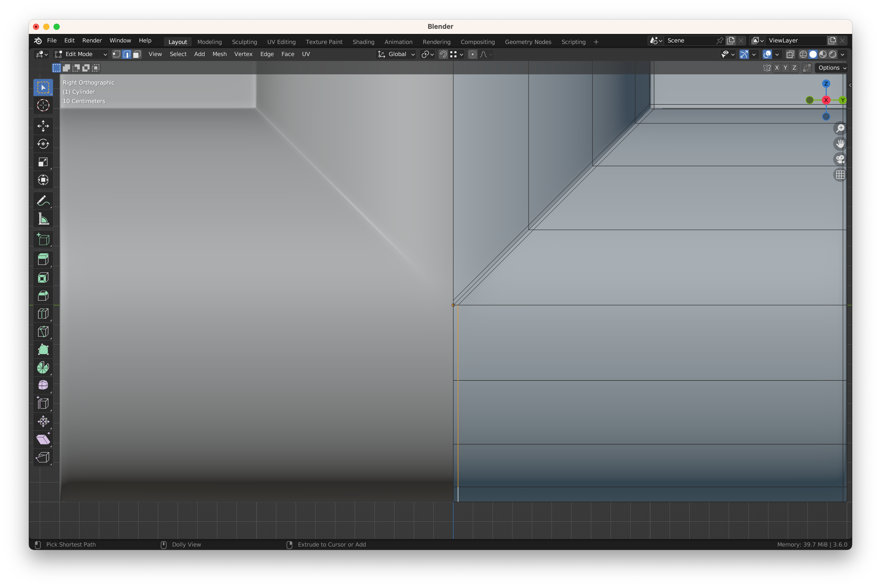Image resolution: width=881 pixels, height=588 pixels.
Task: Select the Shrink/Fatten tool
Action: [x=43, y=422]
